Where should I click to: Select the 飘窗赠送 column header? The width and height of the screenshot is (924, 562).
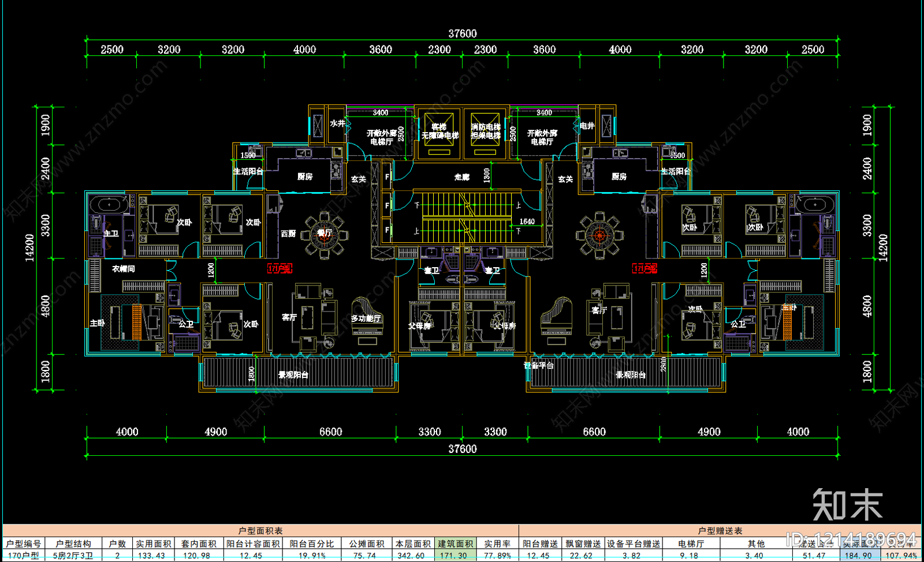[x=583, y=544]
